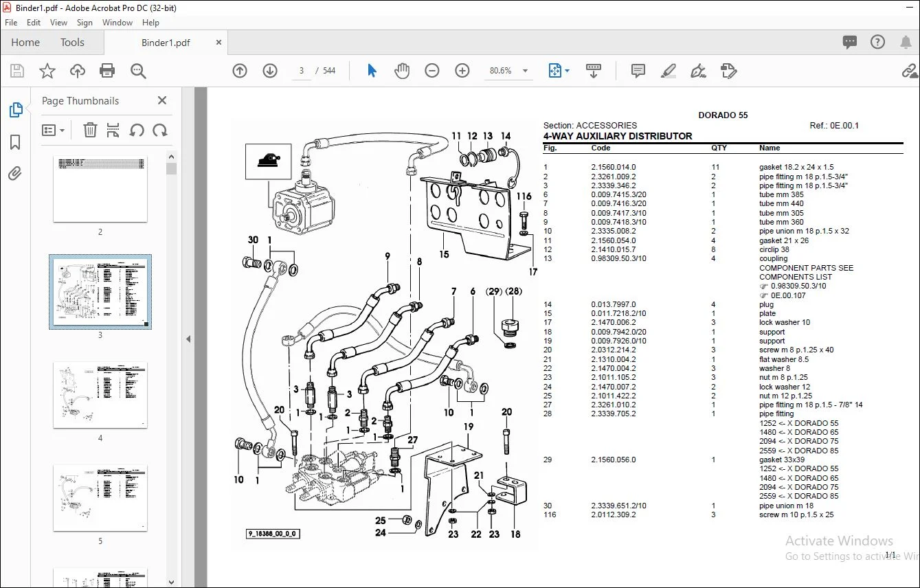Go to previous page with the up arrow
This screenshot has height=588, width=920.
[x=240, y=71]
